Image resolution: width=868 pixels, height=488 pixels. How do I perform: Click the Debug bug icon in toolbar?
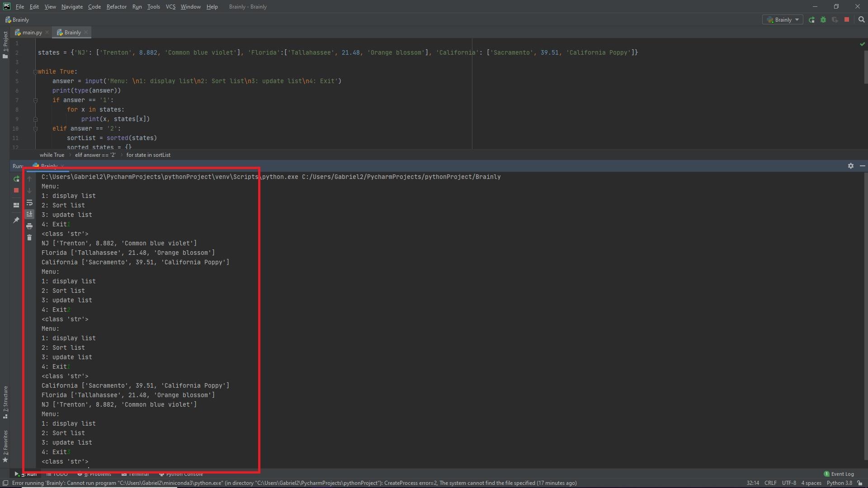823,20
